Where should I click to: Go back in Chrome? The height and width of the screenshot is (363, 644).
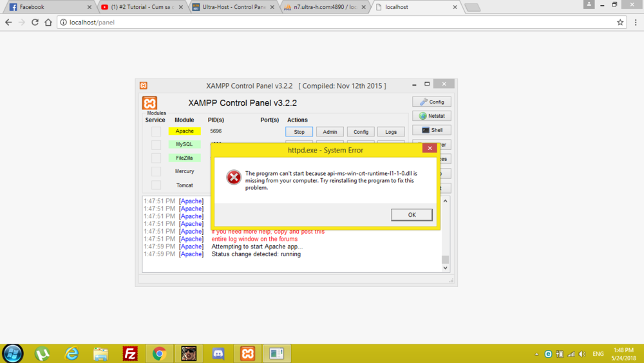click(8, 22)
